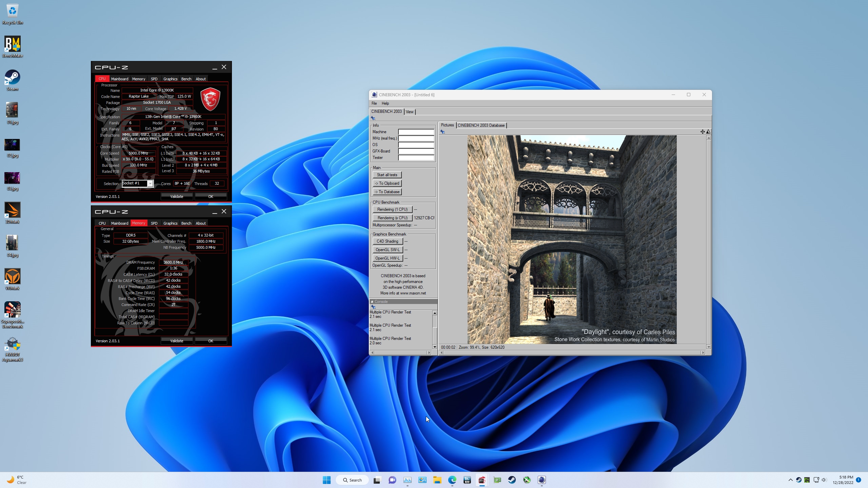
Task: Open Microsoft Edge from the taskbar
Action: click(452, 480)
